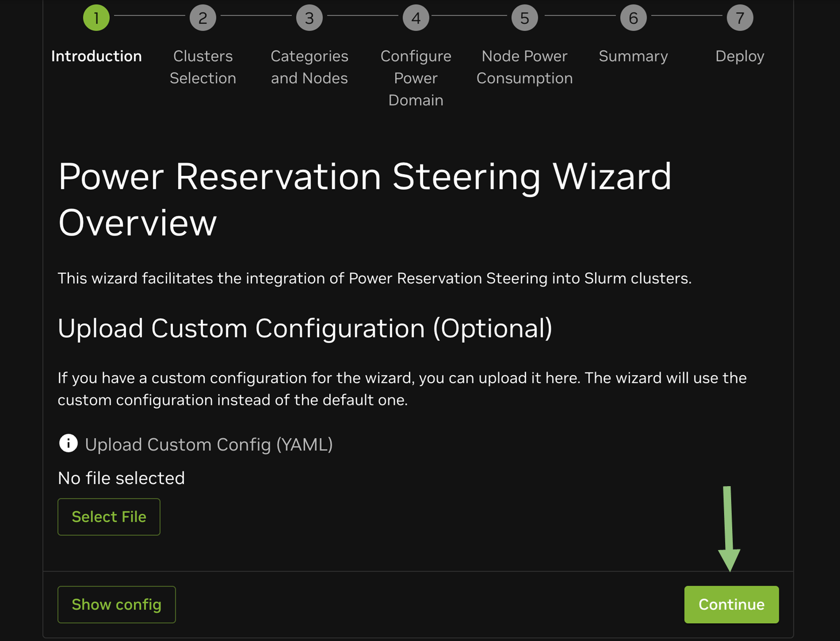Click the info icon beside Upload Custom Config
This screenshot has width=840, height=641.
[68, 443]
